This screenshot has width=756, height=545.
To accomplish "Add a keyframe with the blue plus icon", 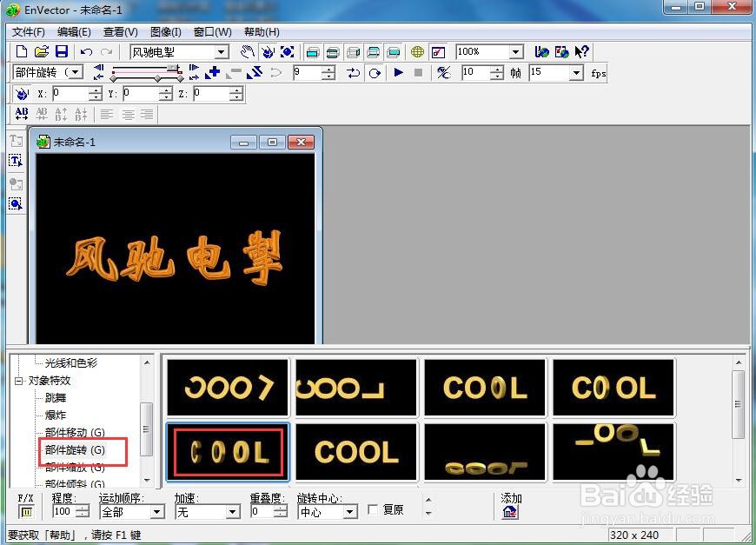I will (x=213, y=73).
